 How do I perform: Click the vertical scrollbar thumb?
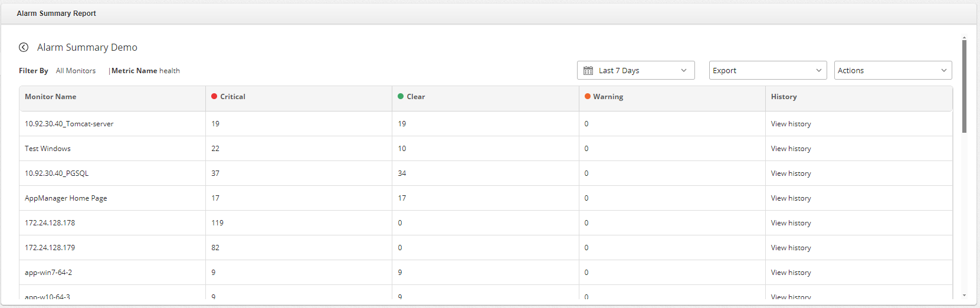(x=964, y=86)
